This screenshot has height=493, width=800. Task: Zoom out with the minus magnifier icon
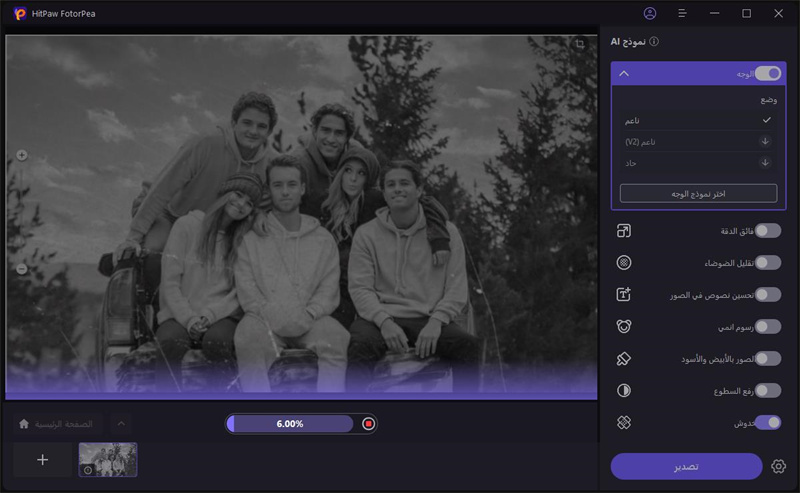[x=21, y=269]
